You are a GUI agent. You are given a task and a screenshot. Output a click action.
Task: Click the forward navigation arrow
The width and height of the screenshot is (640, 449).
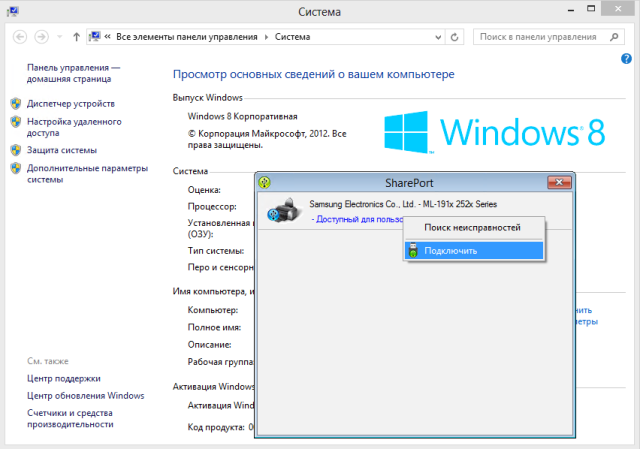click(x=42, y=37)
